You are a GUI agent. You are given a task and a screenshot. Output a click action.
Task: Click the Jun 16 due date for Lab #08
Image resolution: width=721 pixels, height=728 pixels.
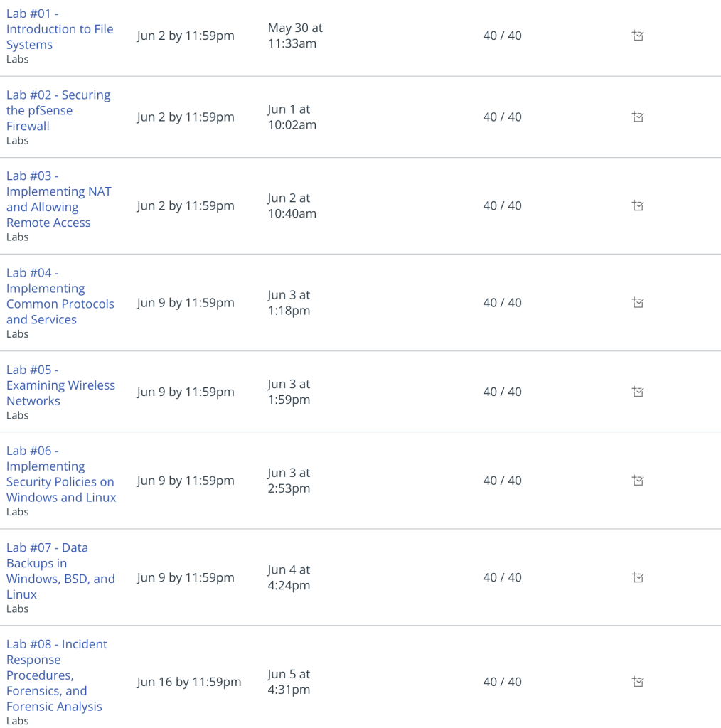click(x=189, y=682)
